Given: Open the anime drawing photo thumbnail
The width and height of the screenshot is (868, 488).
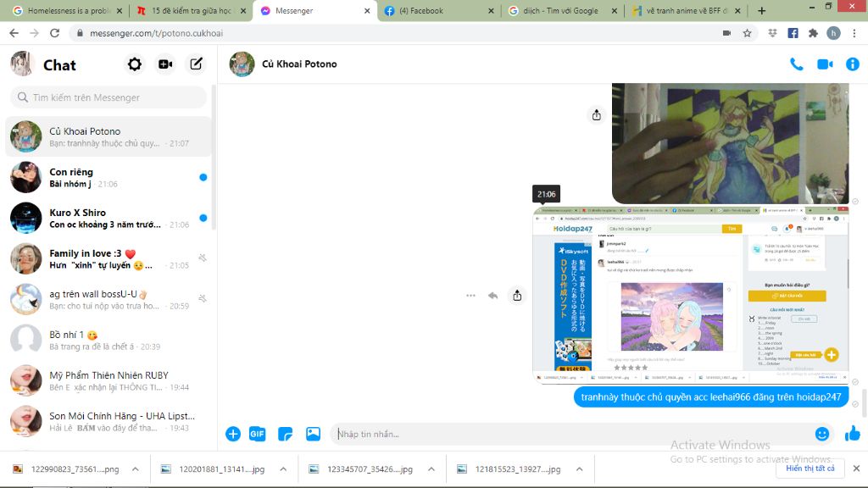Looking at the screenshot, I should (730, 143).
